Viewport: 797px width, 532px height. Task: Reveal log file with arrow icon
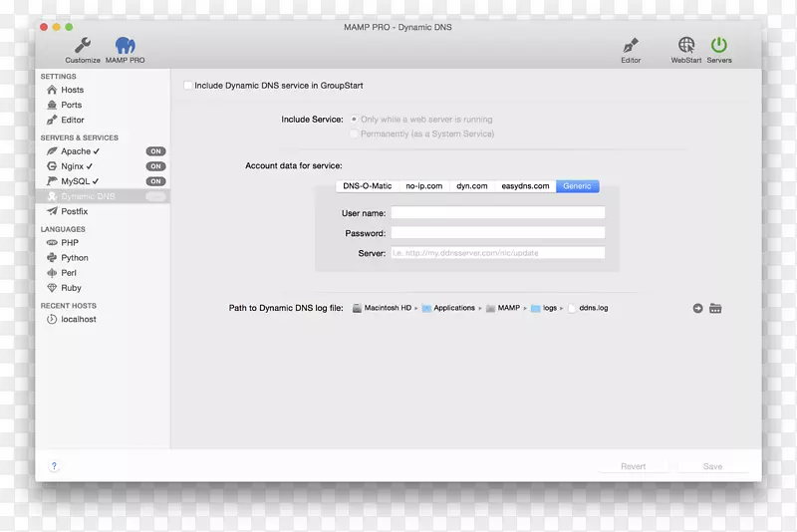698,309
